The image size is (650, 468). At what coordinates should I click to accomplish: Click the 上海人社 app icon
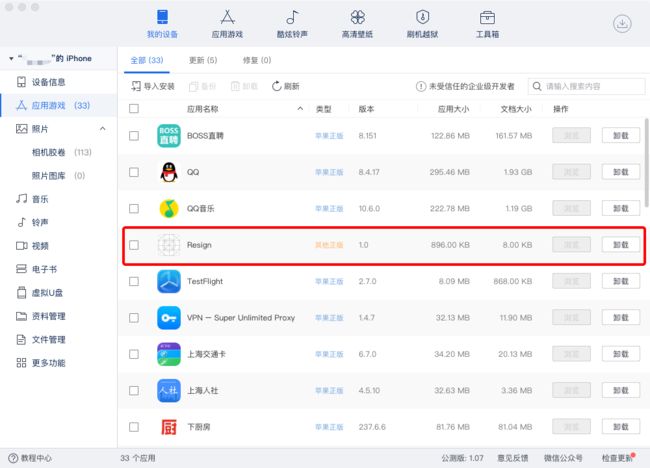pyautogui.click(x=169, y=390)
